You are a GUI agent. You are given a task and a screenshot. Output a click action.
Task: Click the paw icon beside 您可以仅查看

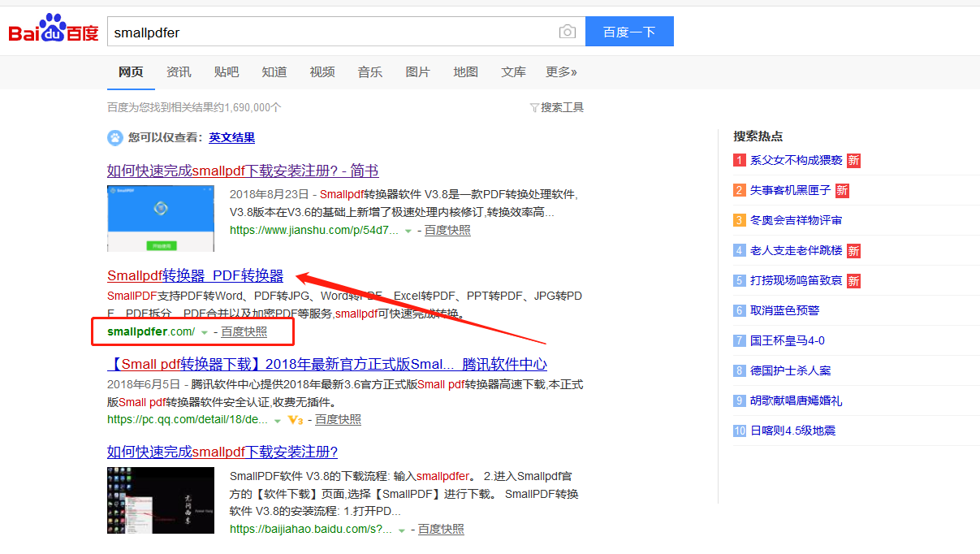tap(115, 138)
